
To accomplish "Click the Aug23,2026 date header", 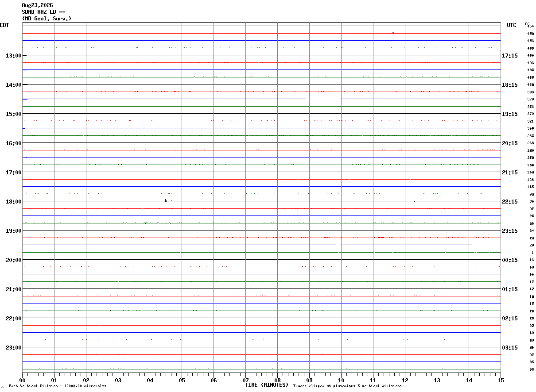I will 37,5.
